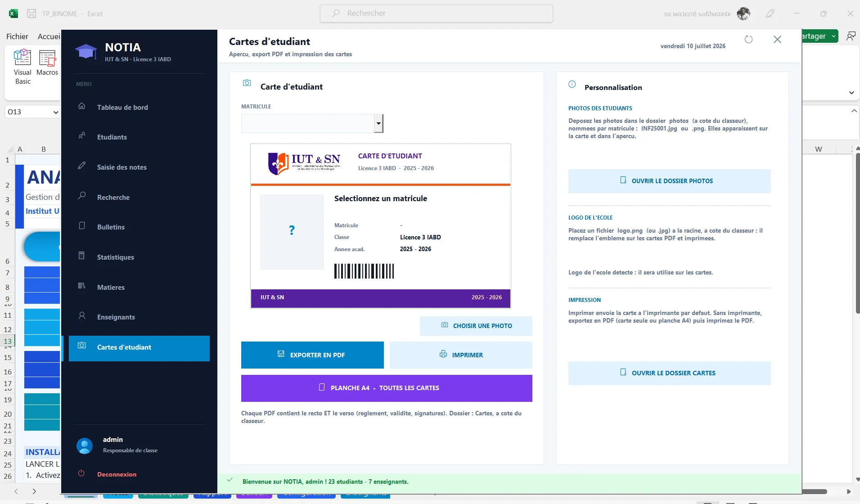Export the card with Exporter en PDF

point(312,355)
